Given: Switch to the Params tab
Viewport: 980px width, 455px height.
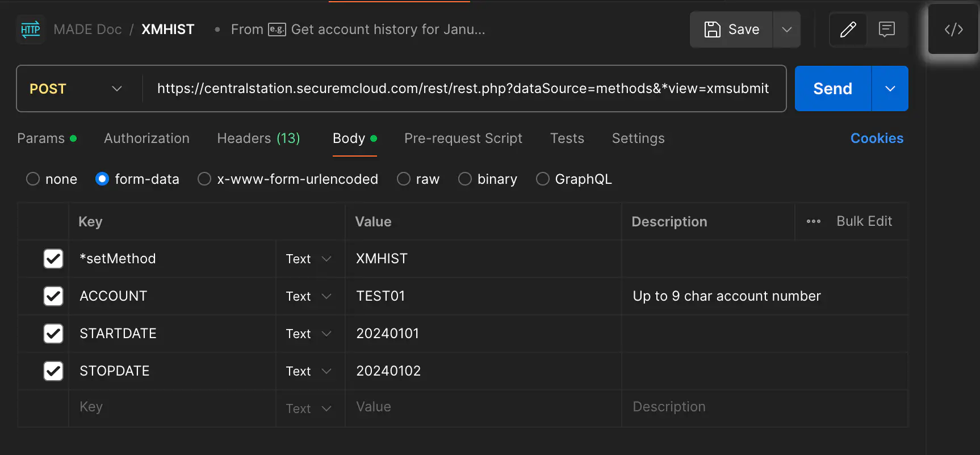Looking at the screenshot, I should 47,138.
